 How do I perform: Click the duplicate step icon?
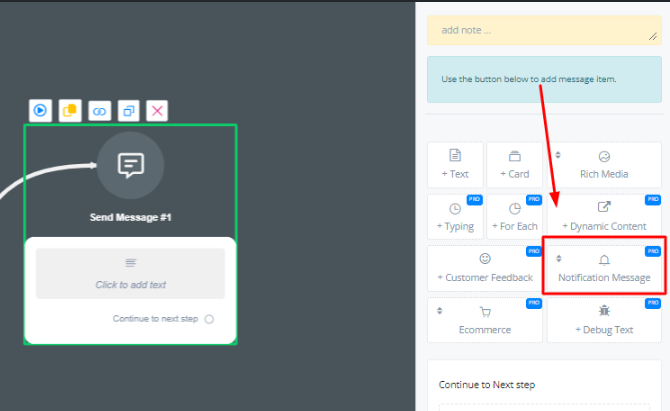pos(128,110)
